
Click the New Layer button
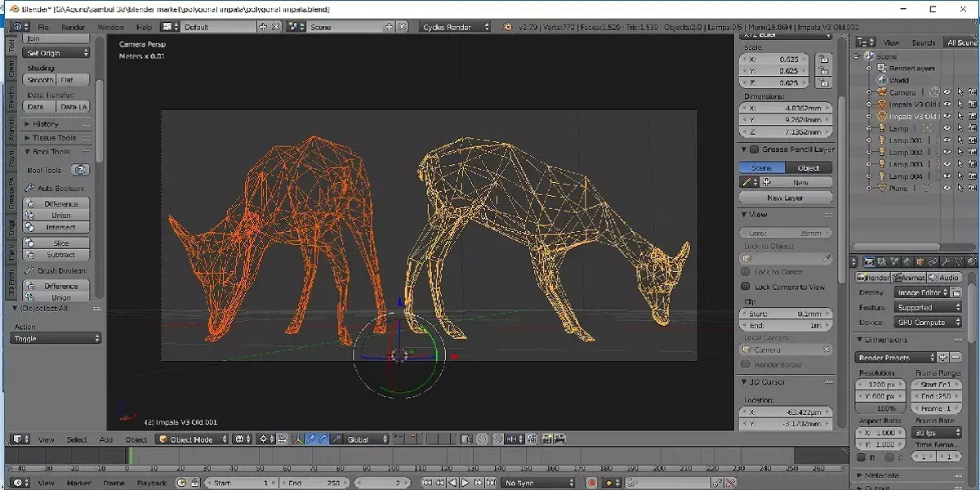pyautogui.click(x=786, y=198)
